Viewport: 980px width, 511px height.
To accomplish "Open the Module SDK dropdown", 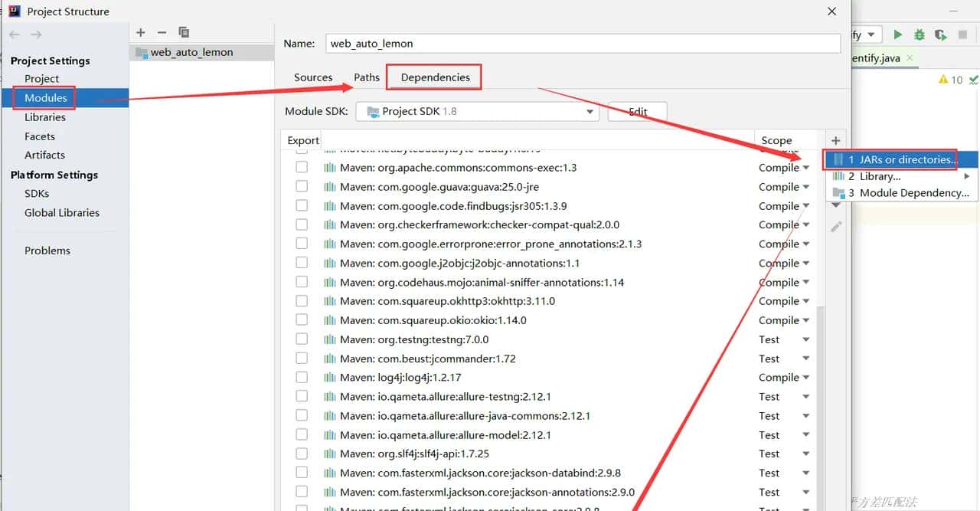I will point(590,111).
